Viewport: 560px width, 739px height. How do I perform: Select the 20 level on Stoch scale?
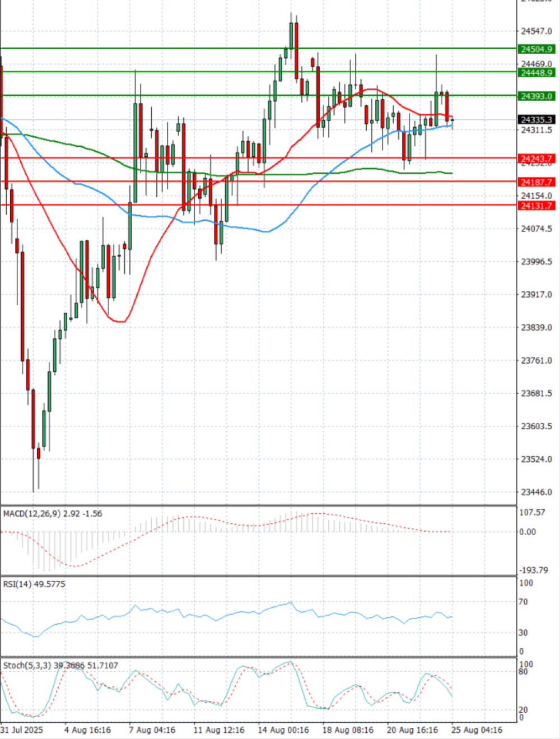coord(523,710)
